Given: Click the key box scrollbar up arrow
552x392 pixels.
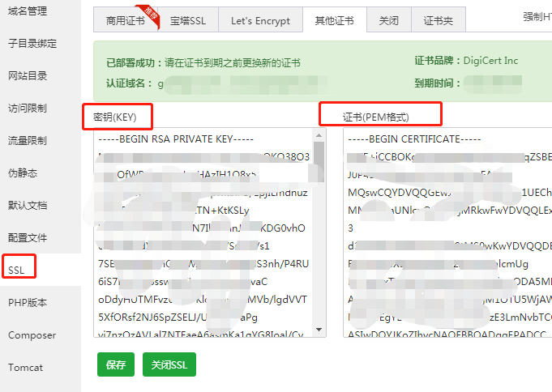Looking at the screenshot, I should click(319, 135).
